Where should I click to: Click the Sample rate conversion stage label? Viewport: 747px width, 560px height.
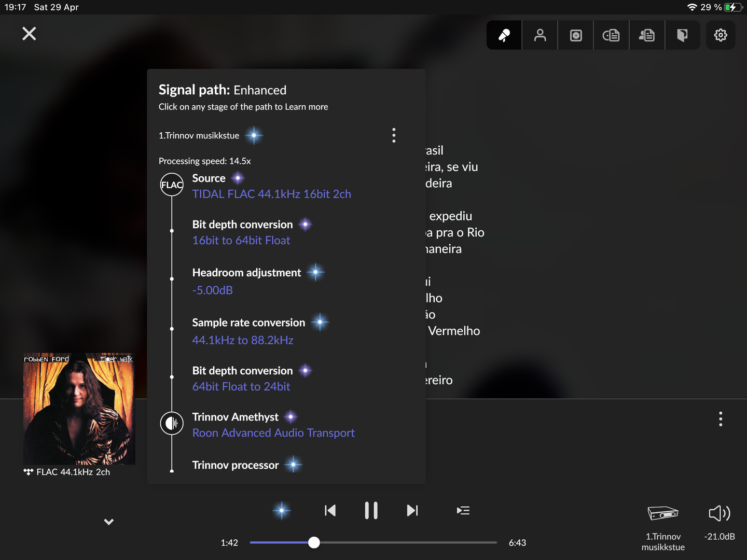248,323
